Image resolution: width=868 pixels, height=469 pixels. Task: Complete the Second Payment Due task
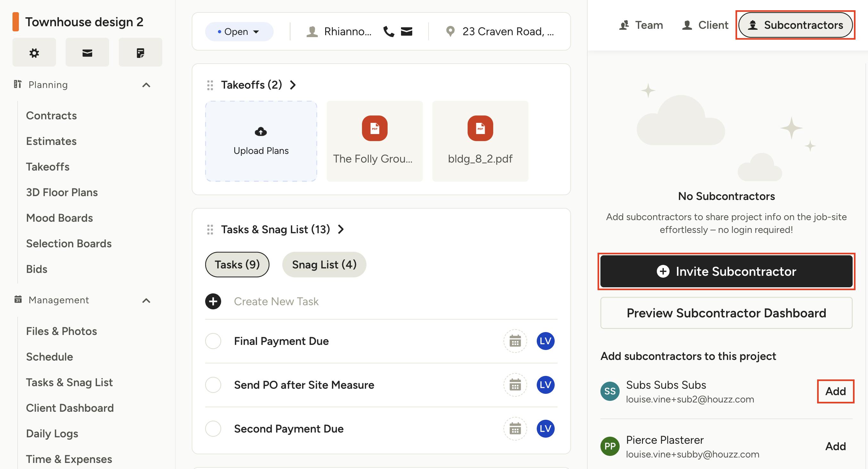click(x=213, y=429)
